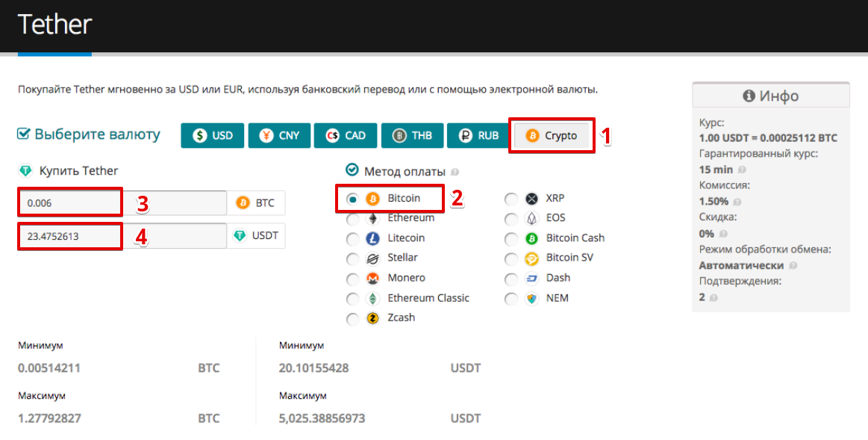868x440 pixels.
Task: Click the USDT amount input field
Action: click(x=122, y=236)
